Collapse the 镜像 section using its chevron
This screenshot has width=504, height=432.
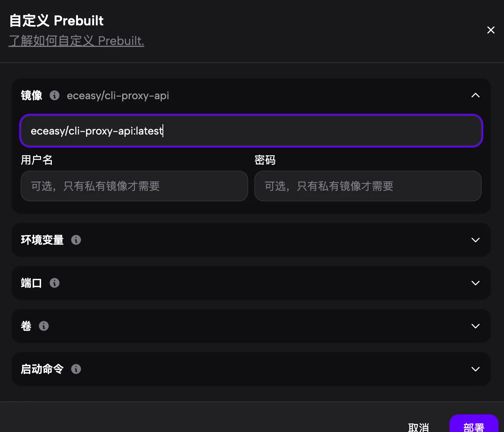tap(475, 95)
